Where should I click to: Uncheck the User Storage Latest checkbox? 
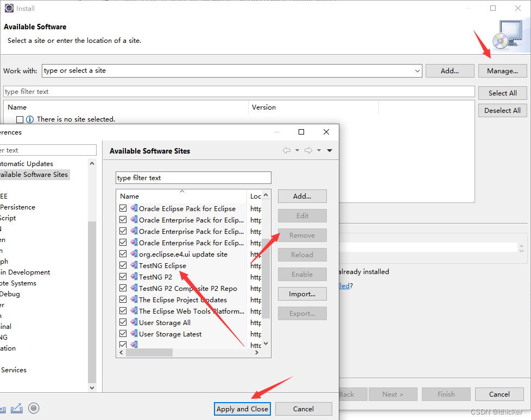click(123, 334)
